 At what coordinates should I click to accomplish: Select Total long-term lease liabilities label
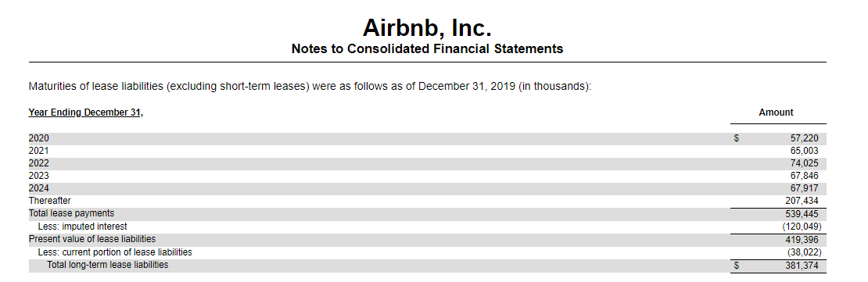[x=107, y=265]
